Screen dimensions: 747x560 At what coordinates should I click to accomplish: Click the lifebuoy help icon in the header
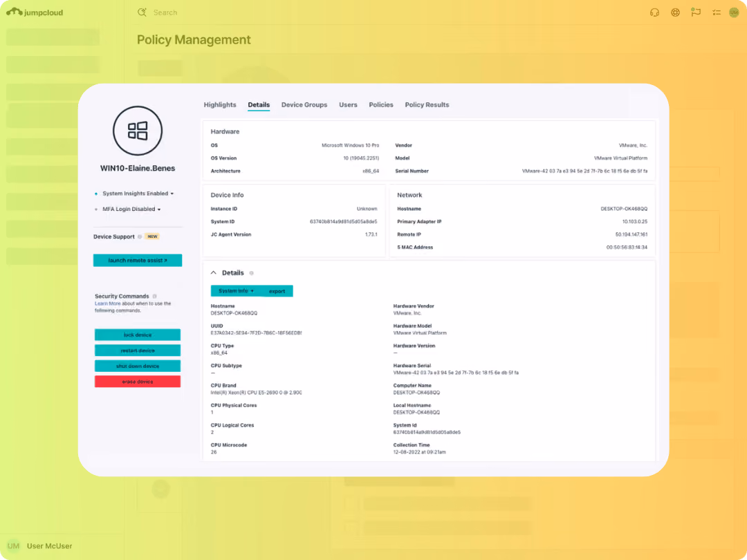click(x=675, y=12)
